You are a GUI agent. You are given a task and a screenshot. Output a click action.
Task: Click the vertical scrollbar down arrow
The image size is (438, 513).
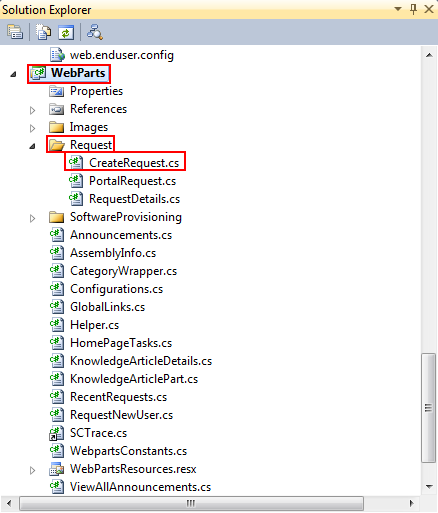pyautogui.click(x=429, y=487)
